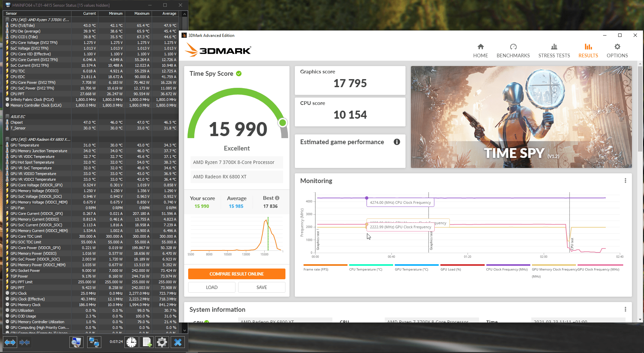Expand HWiNFO columns with the double arrow icon
Screen dimensions: 644x353
tap(10, 342)
